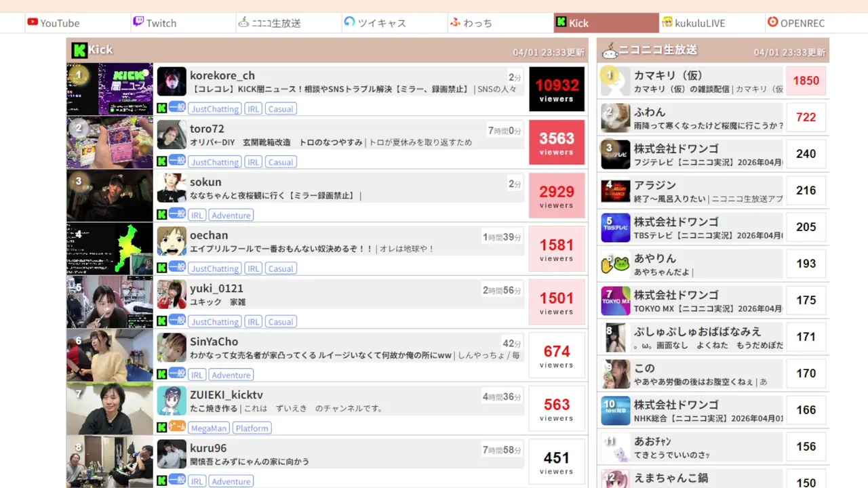This screenshot has width=868, height=488.
Task: Click ユキック 家雑 stream title
Action: click(218, 302)
